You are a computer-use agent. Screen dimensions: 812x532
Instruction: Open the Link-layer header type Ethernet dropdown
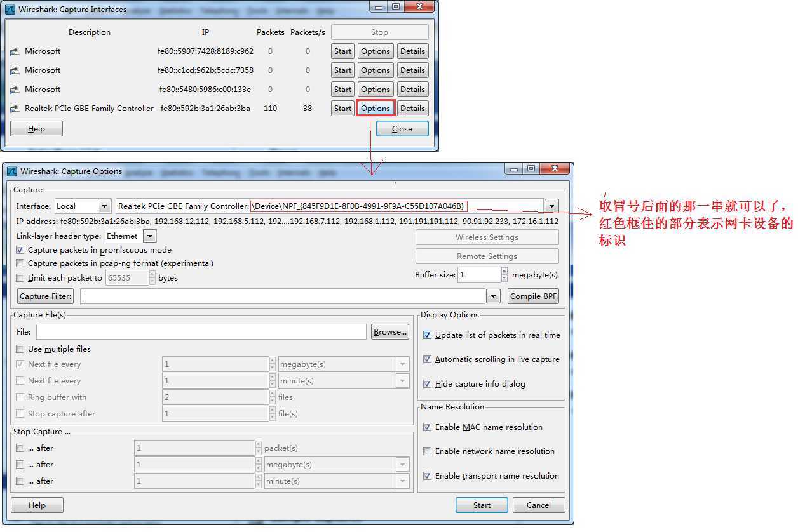tap(149, 236)
